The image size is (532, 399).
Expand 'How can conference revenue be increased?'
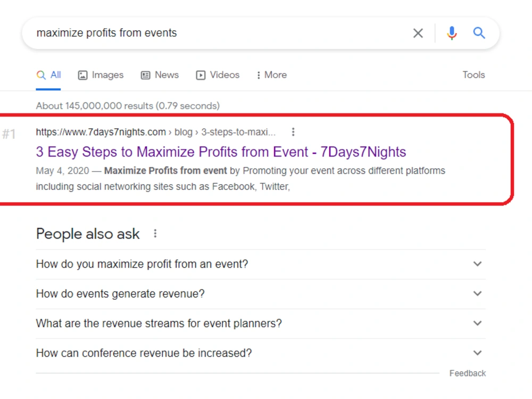click(261, 353)
